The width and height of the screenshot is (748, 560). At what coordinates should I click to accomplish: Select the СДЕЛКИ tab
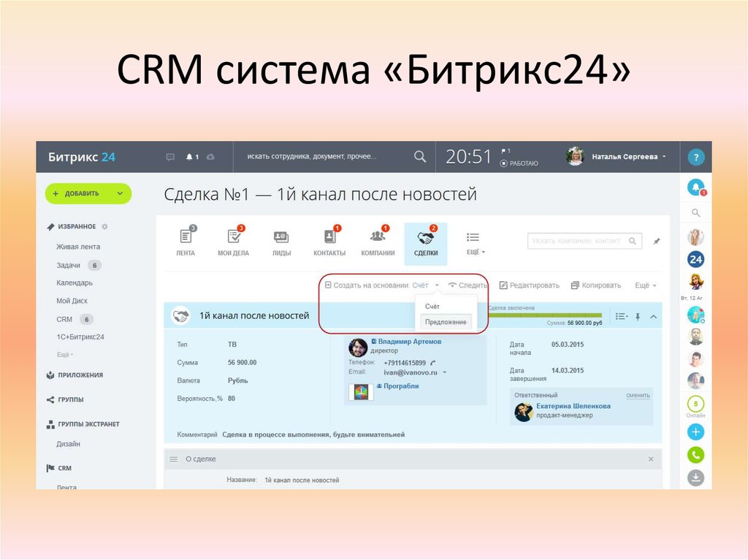coord(426,244)
